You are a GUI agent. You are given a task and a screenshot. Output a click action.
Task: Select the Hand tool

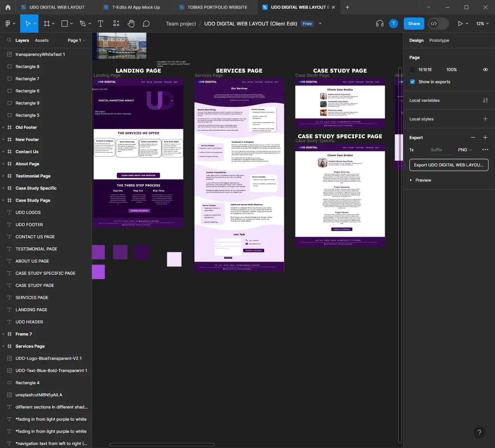point(131,24)
